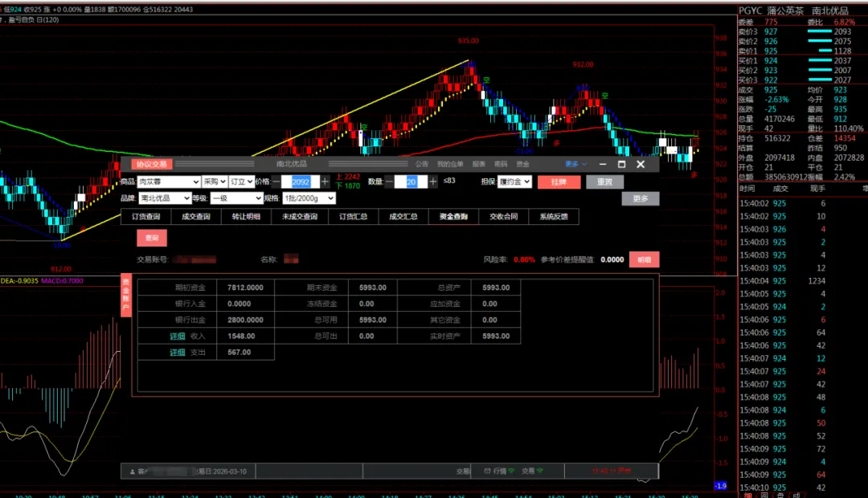868x498 pixels.
Task: Click the 支出 value 567.00
Action: [240, 352]
